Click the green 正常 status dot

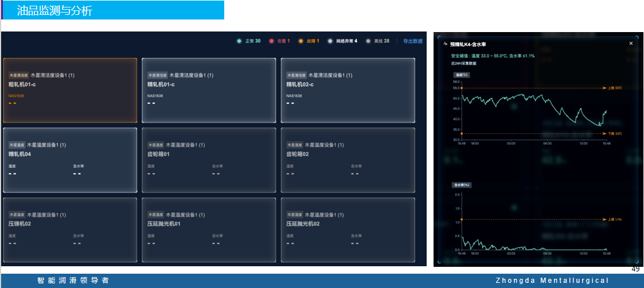(239, 41)
